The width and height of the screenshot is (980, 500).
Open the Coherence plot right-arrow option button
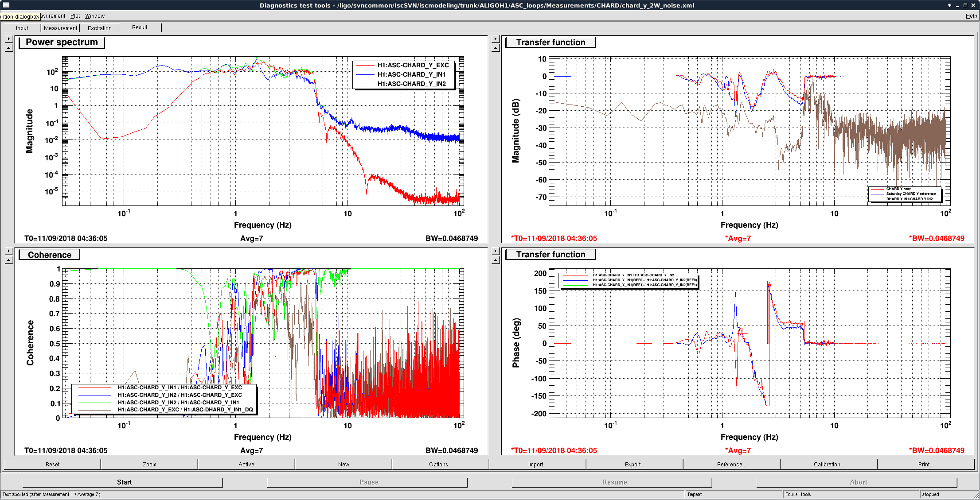(9, 251)
